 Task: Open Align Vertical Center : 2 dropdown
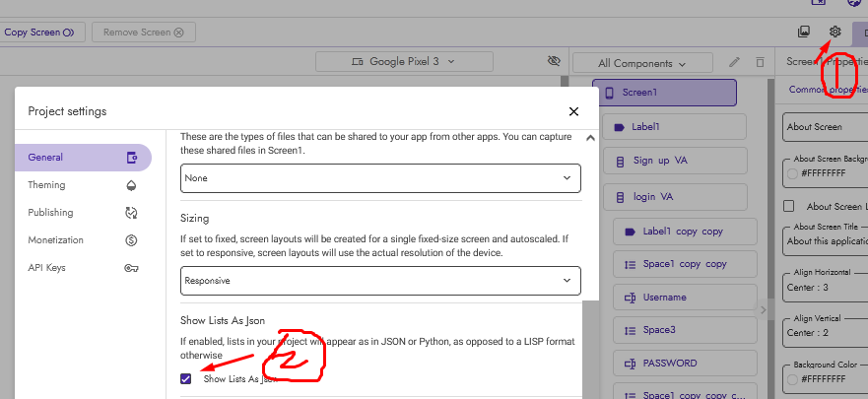point(826,333)
